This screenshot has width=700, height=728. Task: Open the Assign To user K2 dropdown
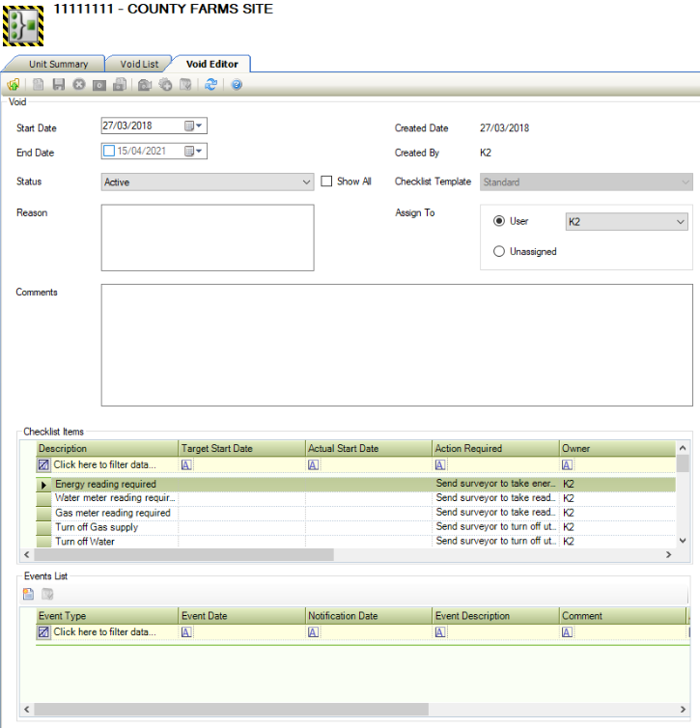pyautogui.click(x=681, y=222)
